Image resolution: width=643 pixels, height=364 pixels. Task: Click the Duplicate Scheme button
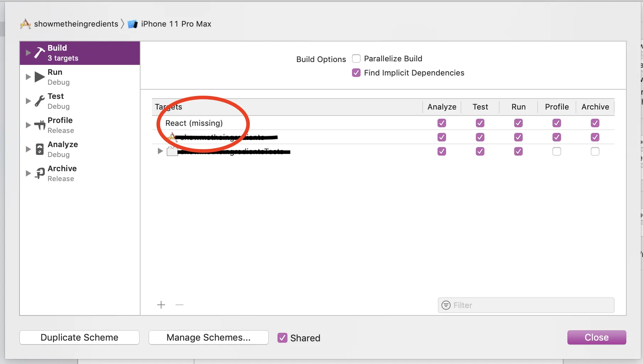click(79, 337)
